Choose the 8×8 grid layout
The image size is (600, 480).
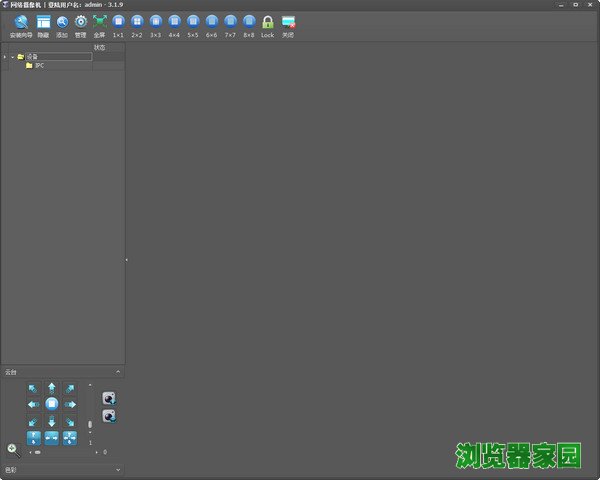pos(249,22)
